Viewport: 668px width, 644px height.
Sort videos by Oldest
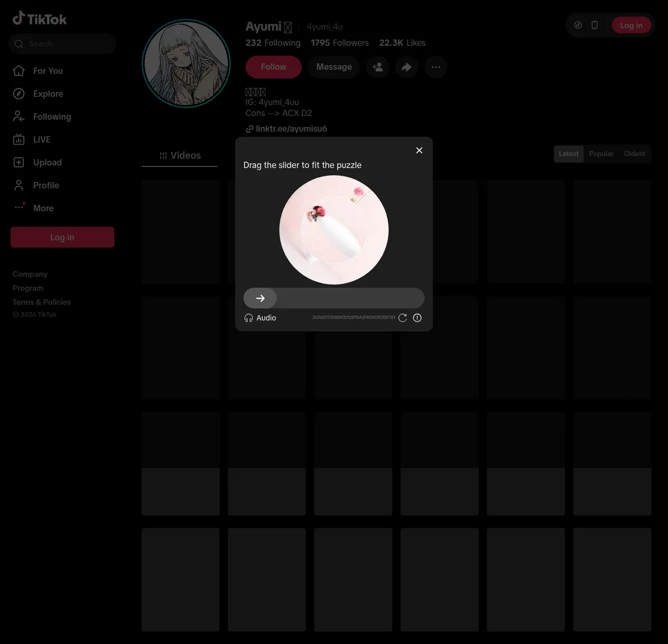(634, 154)
